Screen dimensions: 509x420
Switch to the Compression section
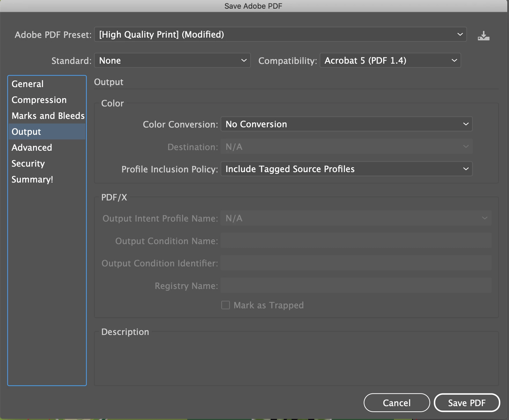[x=47, y=100]
